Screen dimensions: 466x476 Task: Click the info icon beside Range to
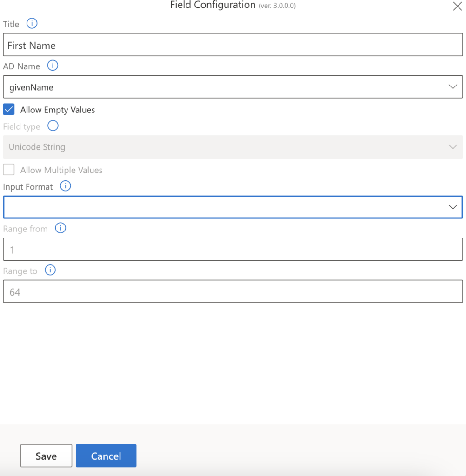(50, 270)
